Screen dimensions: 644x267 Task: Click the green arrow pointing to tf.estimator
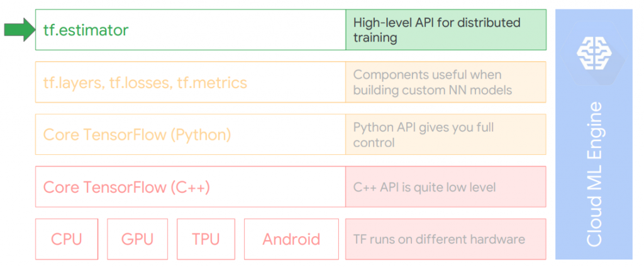pyautogui.click(x=19, y=30)
